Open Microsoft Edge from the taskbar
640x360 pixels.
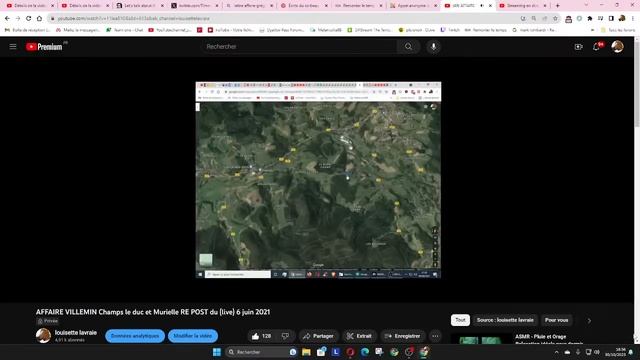click(365, 352)
